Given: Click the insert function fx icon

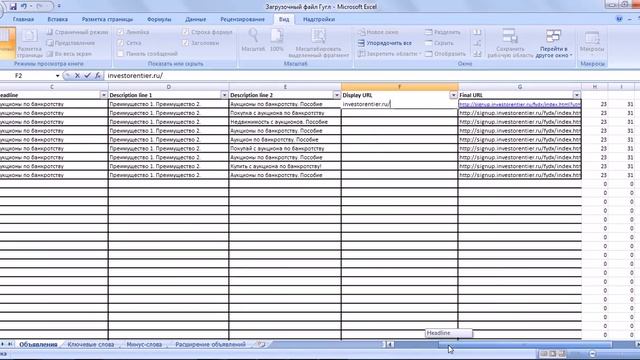Looking at the screenshot, I should (98, 76).
